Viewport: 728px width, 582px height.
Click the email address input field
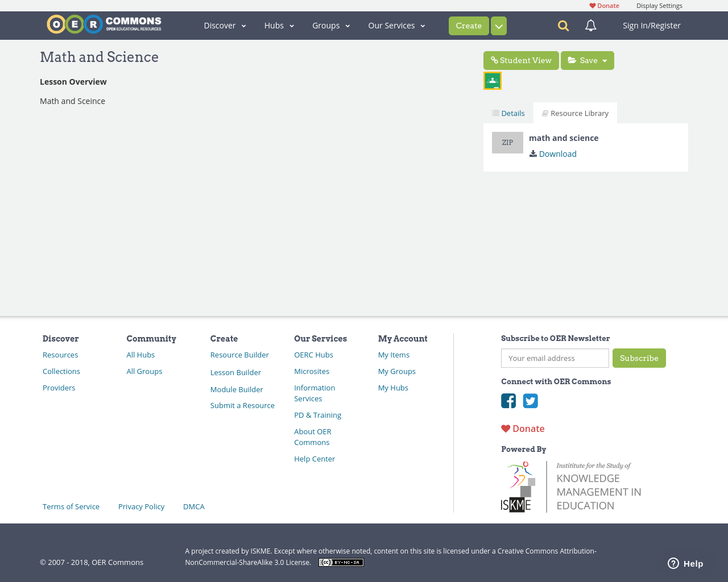[555, 358]
